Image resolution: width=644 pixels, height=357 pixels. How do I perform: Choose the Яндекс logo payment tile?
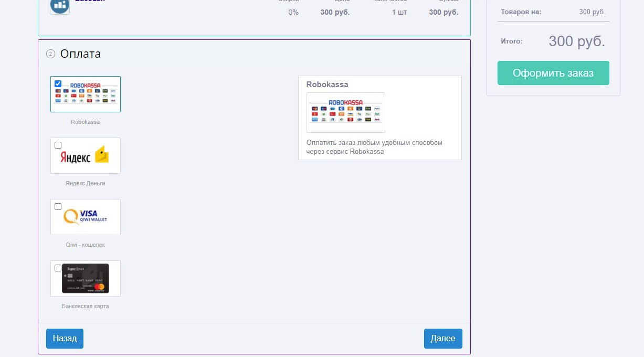tap(86, 155)
